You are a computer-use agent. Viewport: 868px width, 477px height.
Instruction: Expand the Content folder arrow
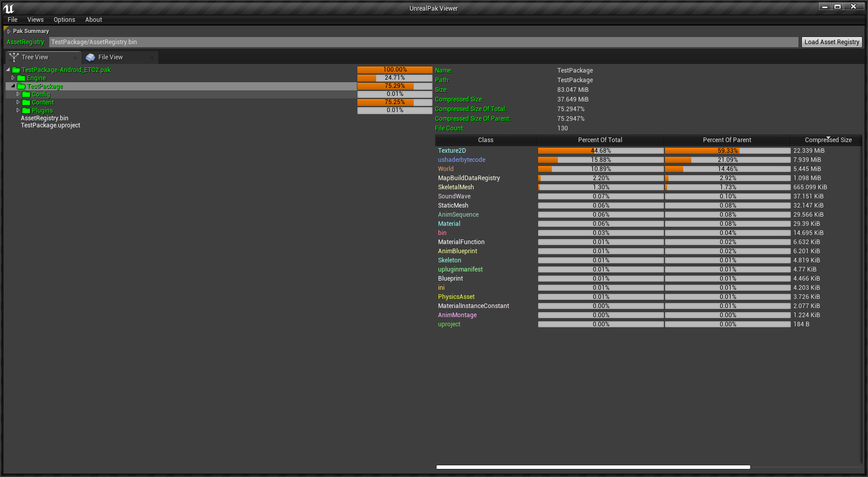pyautogui.click(x=18, y=103)
